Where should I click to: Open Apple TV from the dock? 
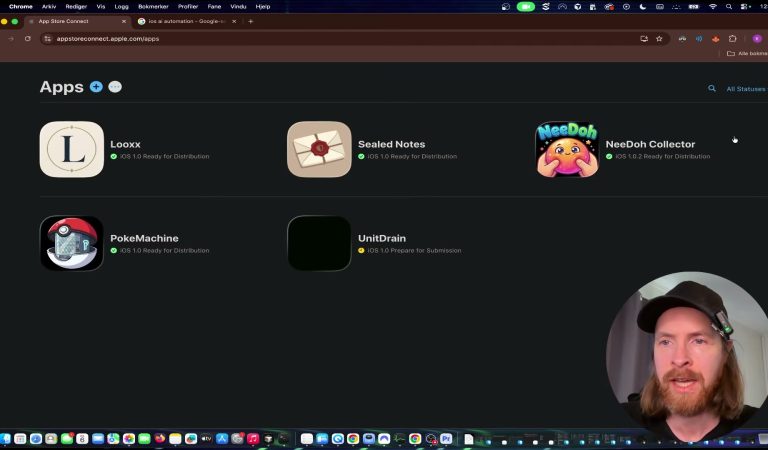coord(206,439)
